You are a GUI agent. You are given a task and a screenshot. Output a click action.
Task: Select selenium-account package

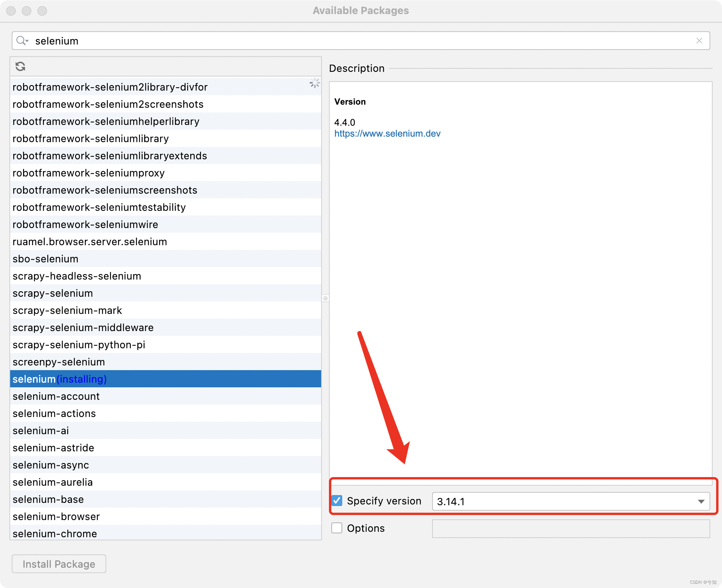pos(166,396)
